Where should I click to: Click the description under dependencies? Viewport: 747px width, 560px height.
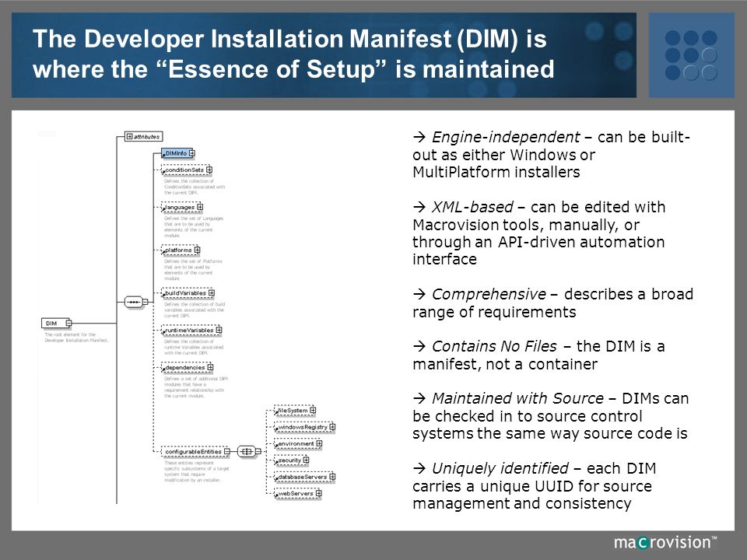pos(196,387)
